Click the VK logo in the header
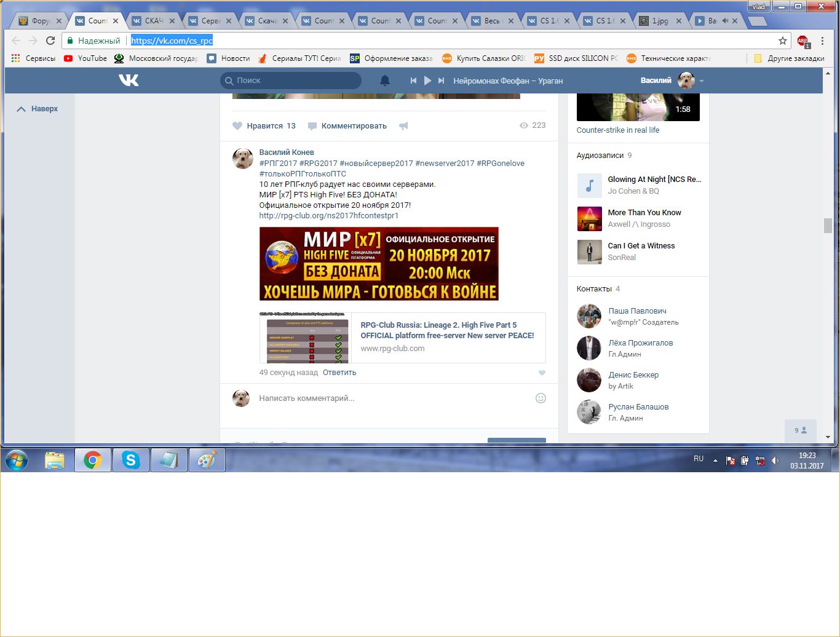 pos(129,80)
